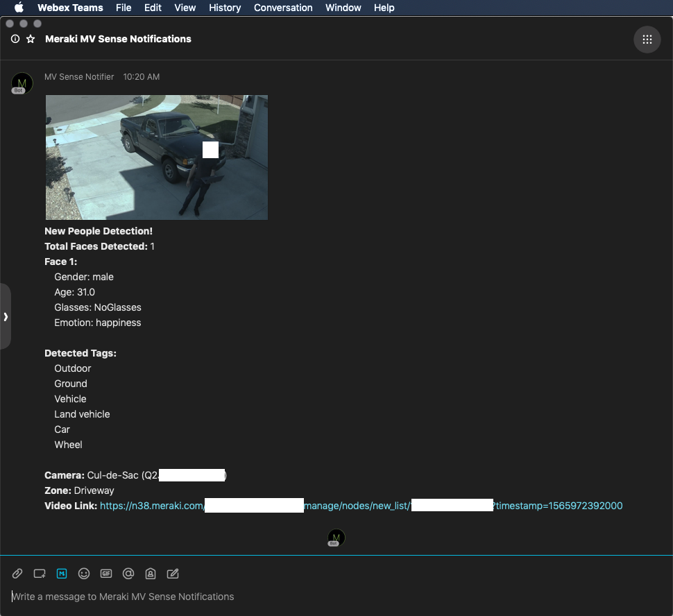Click the personal room invite icon
Viewport: 673px width, 616px height.
click(151, 574)
